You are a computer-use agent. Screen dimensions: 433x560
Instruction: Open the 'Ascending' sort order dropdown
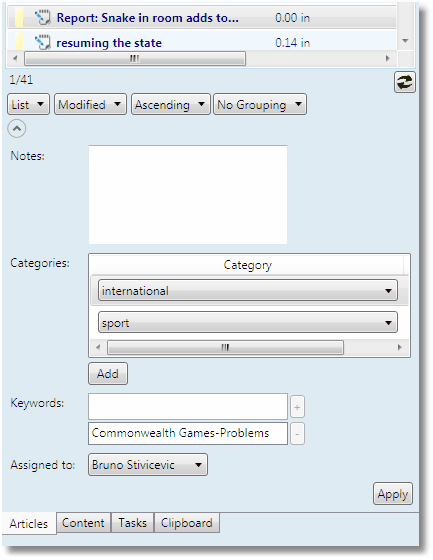pyautogui.click(x=171, y=104)
